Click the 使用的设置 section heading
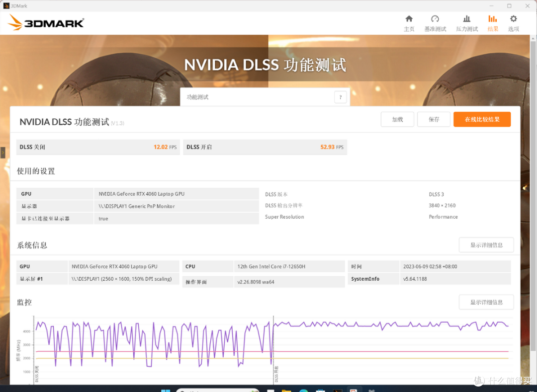The height and width of the screenshot is (392, 537). click(x=36, y=171)
